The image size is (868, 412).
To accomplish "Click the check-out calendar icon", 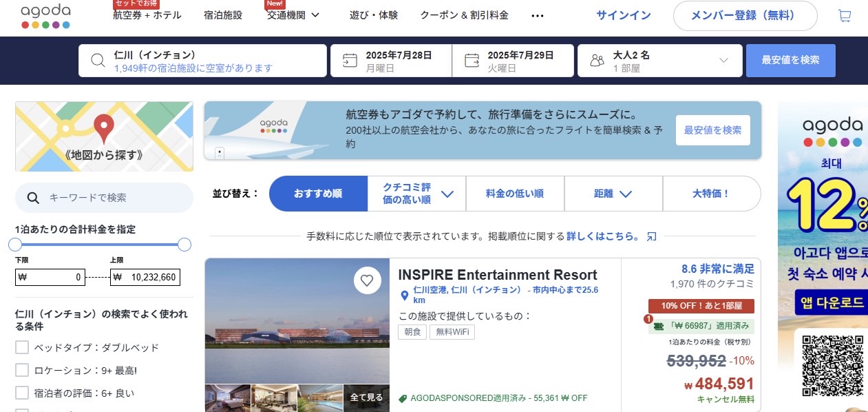I will (x=472, y=61).
